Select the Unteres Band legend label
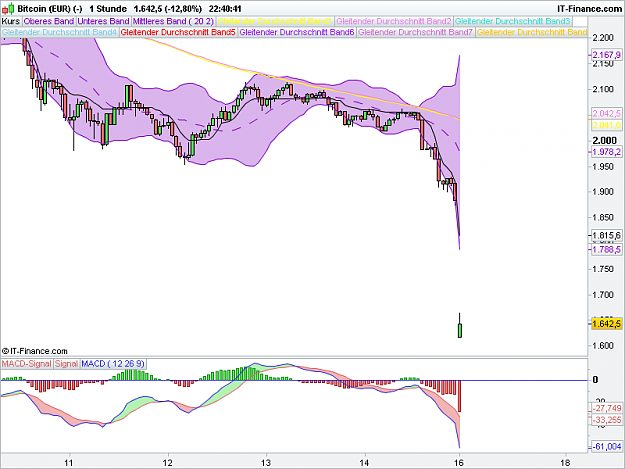 point(103,21)
